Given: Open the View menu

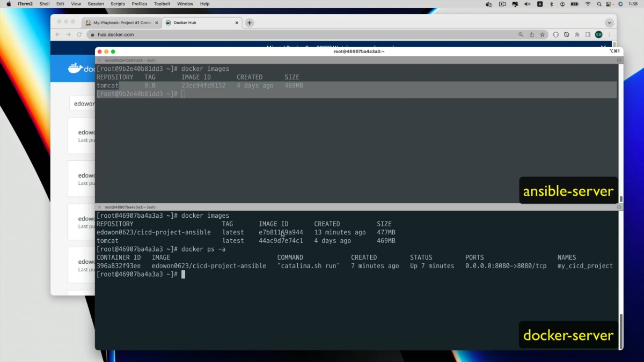Looking at the screenshot, I should pos(76,4).
